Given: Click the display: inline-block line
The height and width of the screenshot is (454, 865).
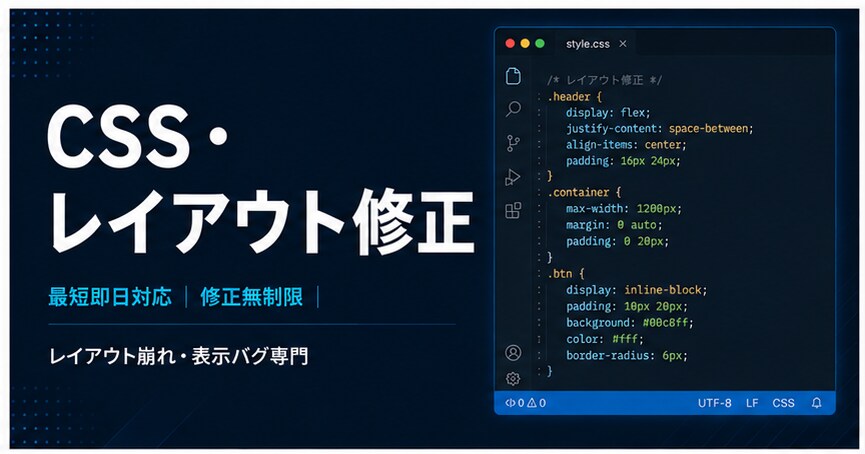Looking at the screenshot, I should [x=636, y=290].
